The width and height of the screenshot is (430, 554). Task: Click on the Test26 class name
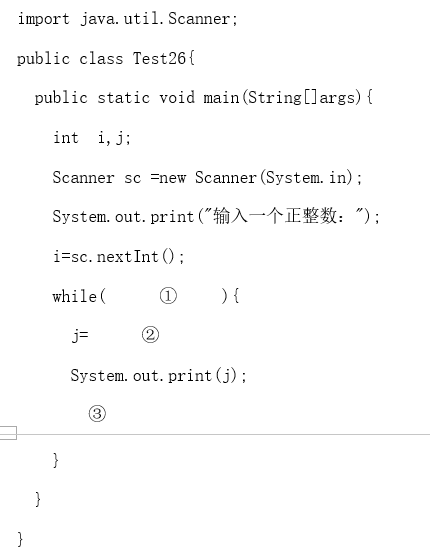159,58
